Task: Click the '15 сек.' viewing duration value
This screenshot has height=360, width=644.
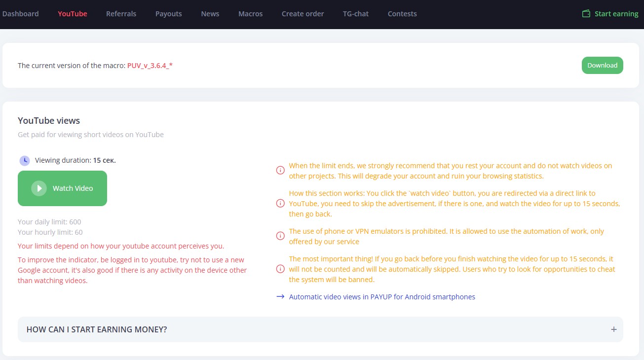Action: tap(105, 160)
